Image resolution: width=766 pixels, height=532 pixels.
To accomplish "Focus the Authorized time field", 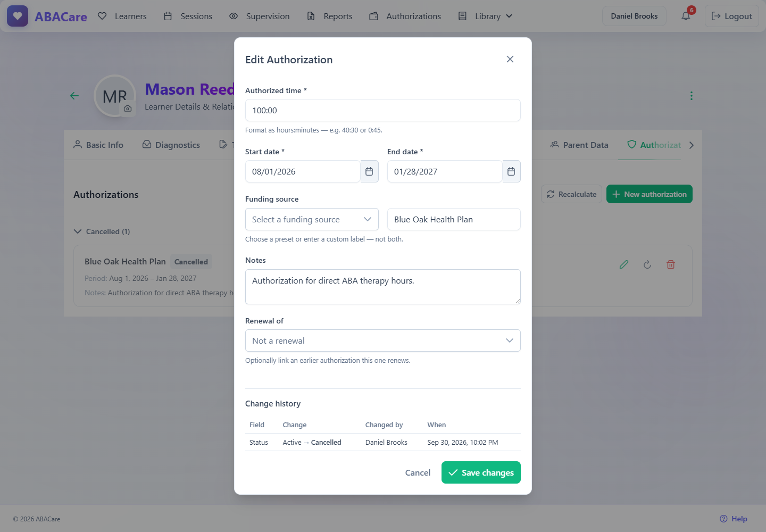I will point(383,110).
